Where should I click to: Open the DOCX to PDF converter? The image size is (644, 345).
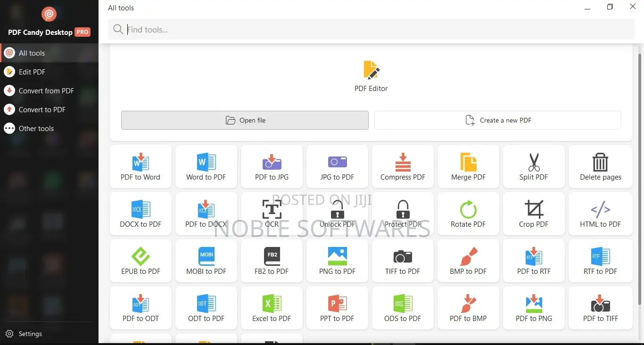[x=140, y=214]
